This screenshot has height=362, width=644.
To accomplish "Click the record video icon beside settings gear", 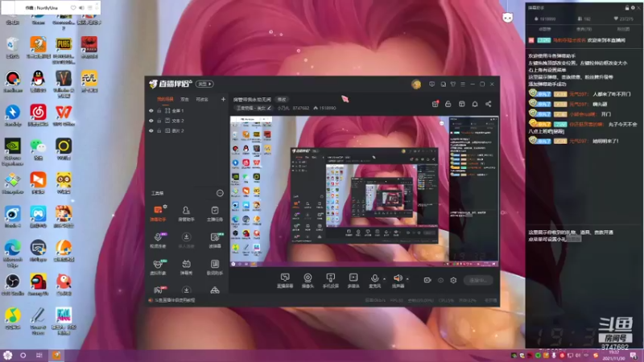I will tap(427, 280).
